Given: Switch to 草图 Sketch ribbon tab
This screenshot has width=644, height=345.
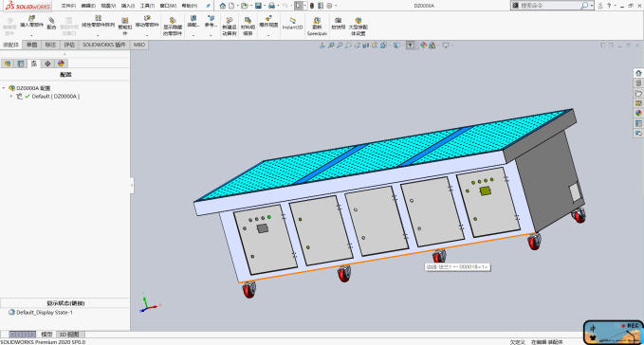Looking at the screenshot, I should [31, 45].
